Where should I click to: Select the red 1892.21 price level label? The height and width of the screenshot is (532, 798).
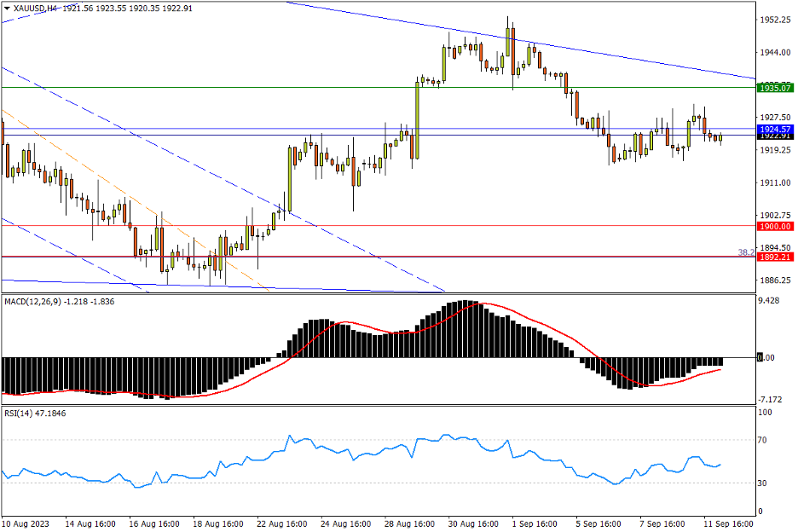(775, 257)
